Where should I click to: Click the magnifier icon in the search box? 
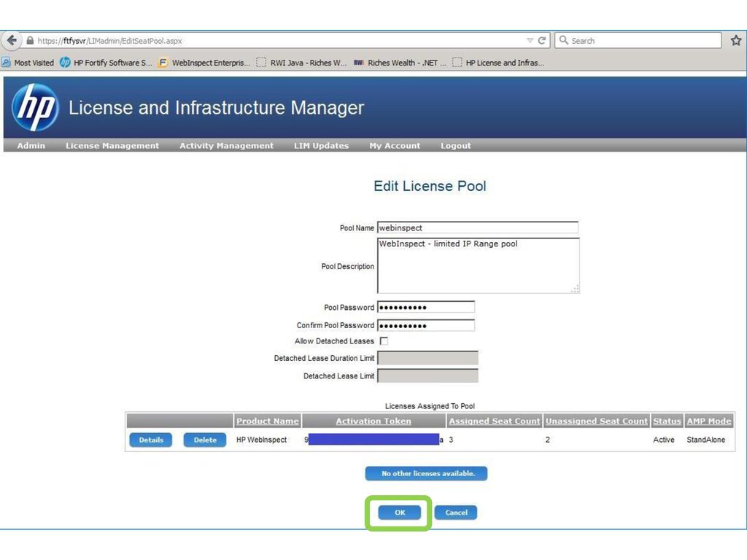click(x=564, y=41)
